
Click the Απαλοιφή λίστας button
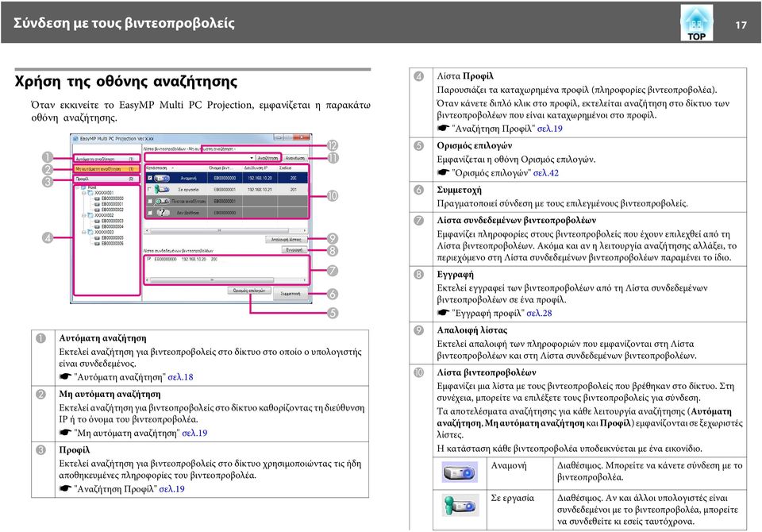point(287,239)
